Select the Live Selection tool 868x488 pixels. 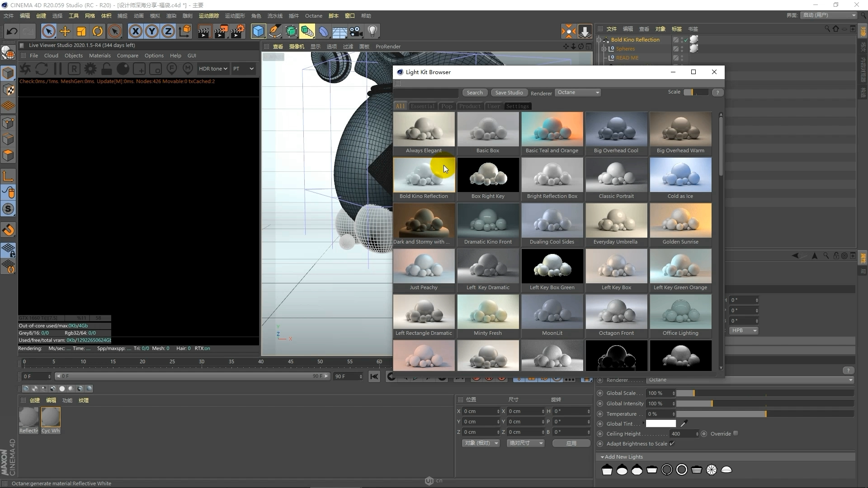[48, 31]
